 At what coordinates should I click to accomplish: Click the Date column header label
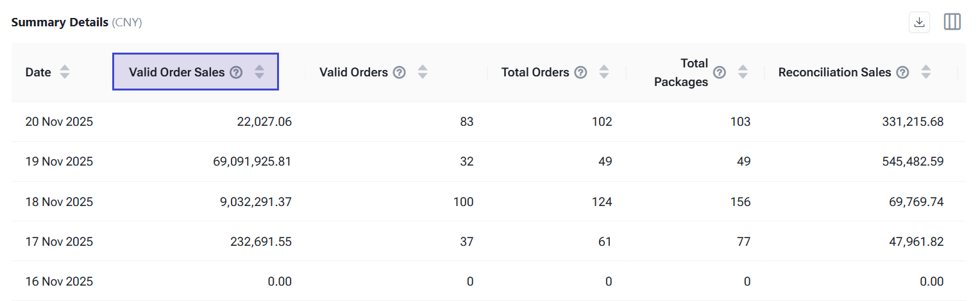38,73
